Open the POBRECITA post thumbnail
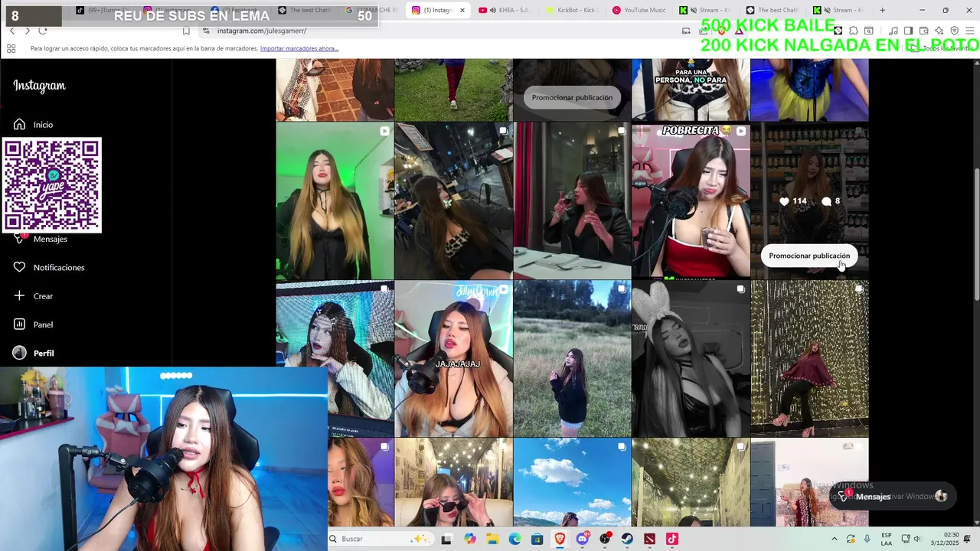980x551 pixels. point(691,201)
